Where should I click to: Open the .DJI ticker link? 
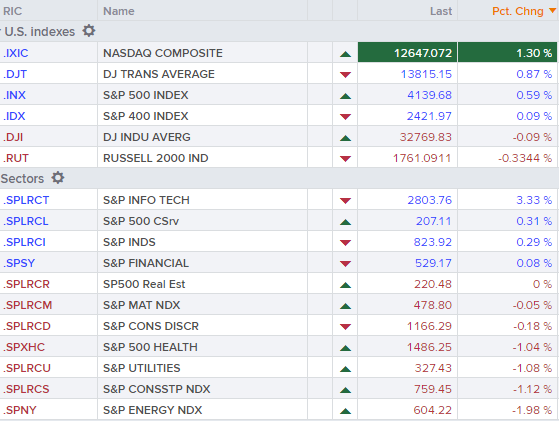click(x=13, y=137)
